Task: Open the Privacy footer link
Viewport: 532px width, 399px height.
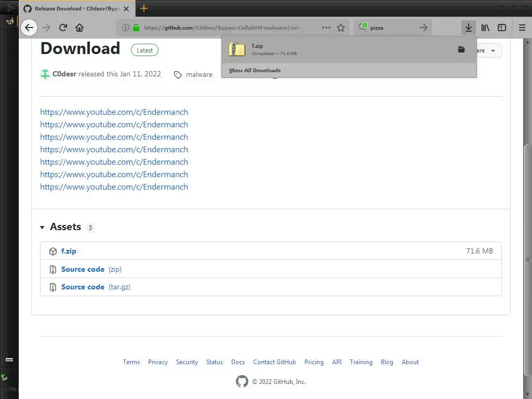Action: [158, 362]
